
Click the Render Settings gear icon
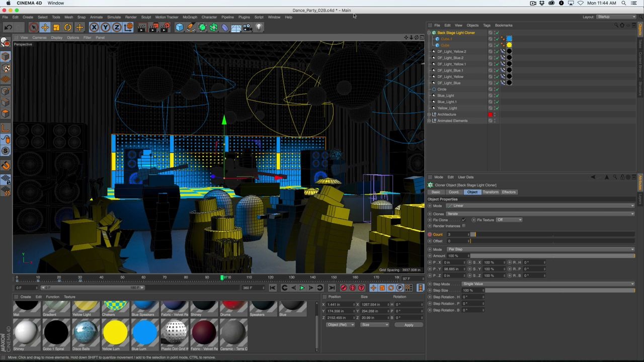pyautogui.click(x=165, y=27)
